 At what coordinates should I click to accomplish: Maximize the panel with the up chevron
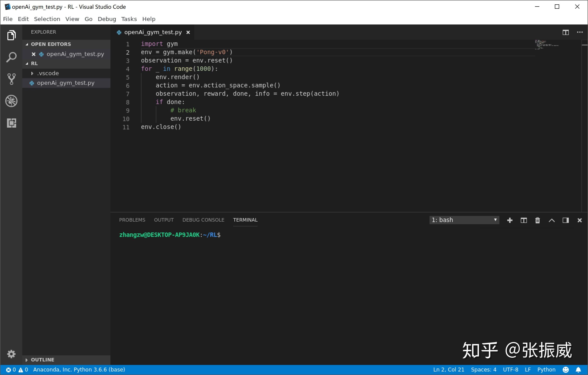tap(552, 220)
